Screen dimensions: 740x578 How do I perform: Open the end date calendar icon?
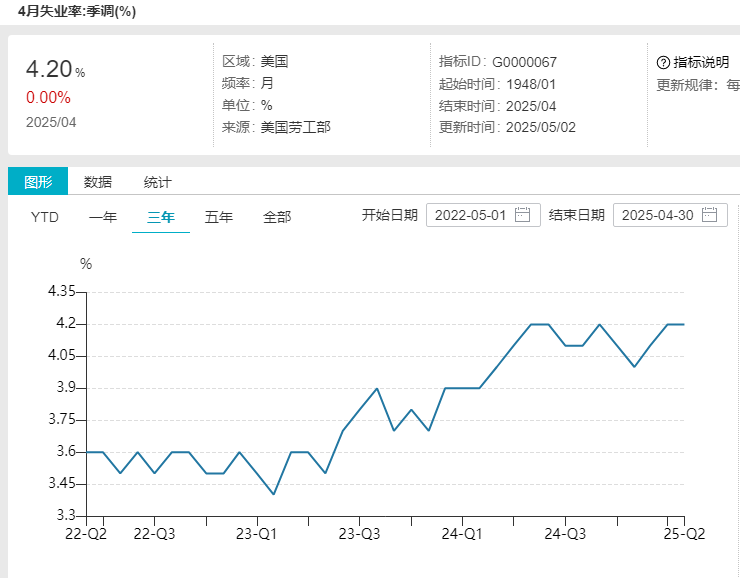tap(709, 215)
